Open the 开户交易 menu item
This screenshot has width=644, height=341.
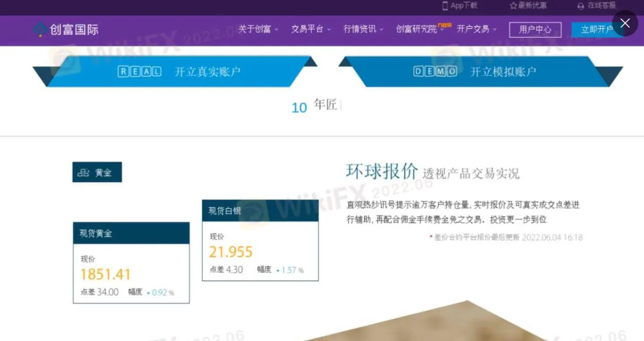click(x=476, y=29)
